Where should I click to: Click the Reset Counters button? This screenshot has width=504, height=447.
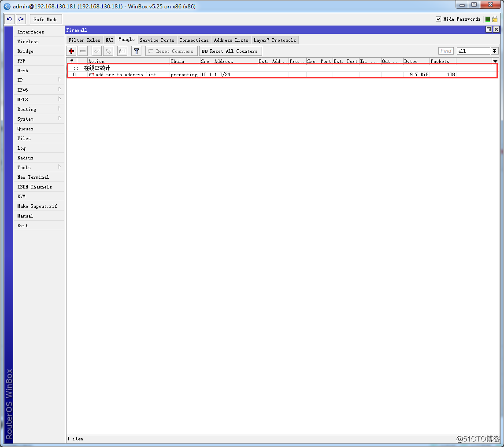click(x=171, y=51)
